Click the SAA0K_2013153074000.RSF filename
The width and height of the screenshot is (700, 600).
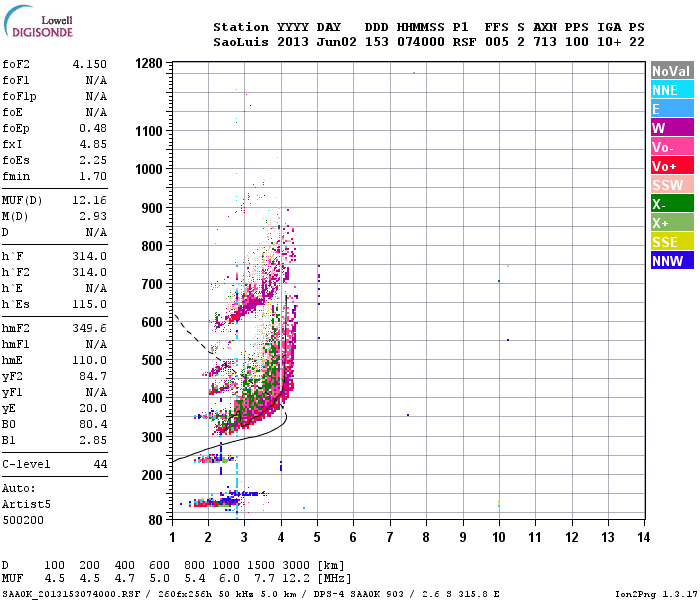(x=71, y=594)
